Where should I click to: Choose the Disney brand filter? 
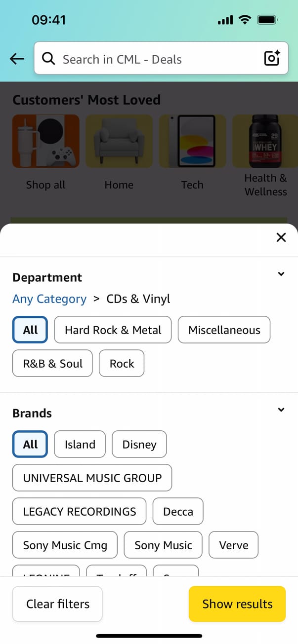click(139, 444)
